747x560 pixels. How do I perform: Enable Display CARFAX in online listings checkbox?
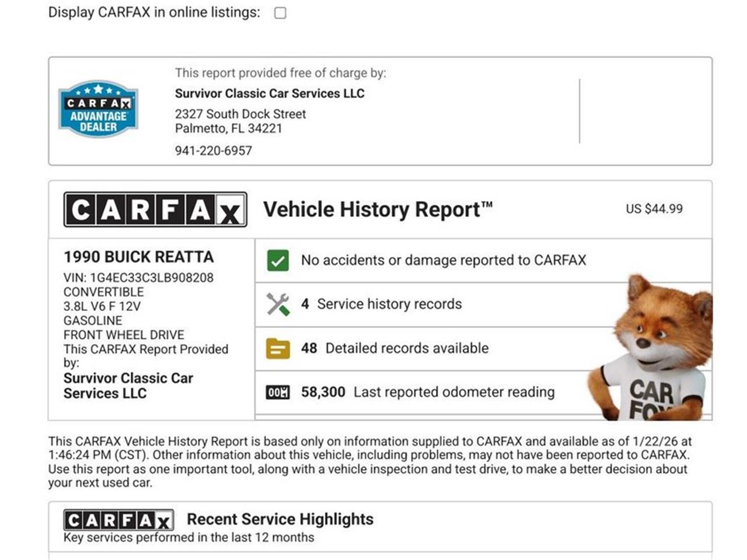(280, 13)
